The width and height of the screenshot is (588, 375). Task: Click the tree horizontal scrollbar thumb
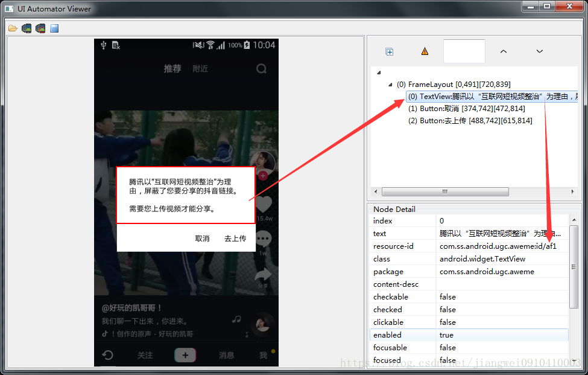pyautogui.click(x=445, y=191)
